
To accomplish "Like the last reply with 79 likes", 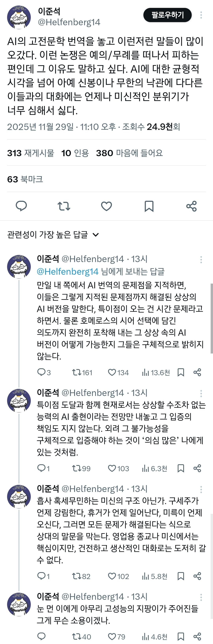I will tap(112, 636).
